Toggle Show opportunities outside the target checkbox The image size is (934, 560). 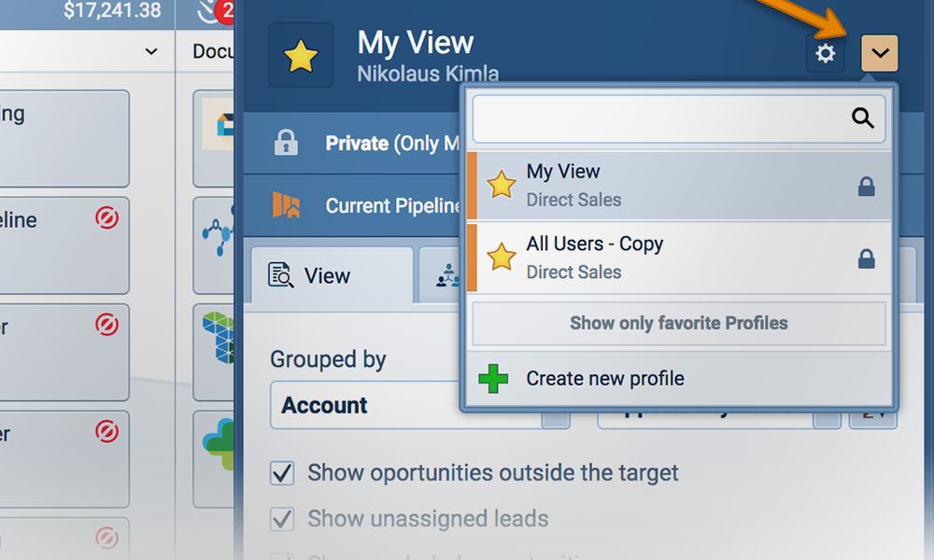tap(282, 473)
